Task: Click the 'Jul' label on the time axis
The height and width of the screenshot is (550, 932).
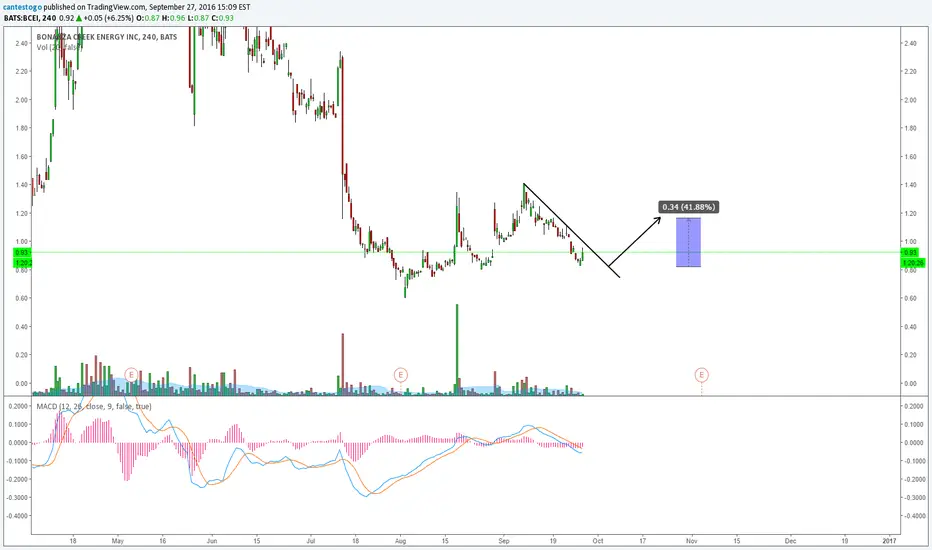Action: point(310,541)
